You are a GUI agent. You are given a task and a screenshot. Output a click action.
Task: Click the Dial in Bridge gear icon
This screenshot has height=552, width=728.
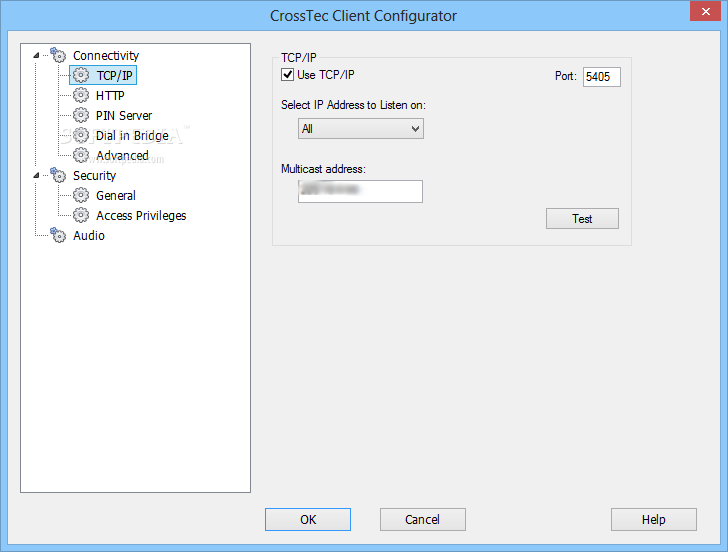click(x=81, y=135)
